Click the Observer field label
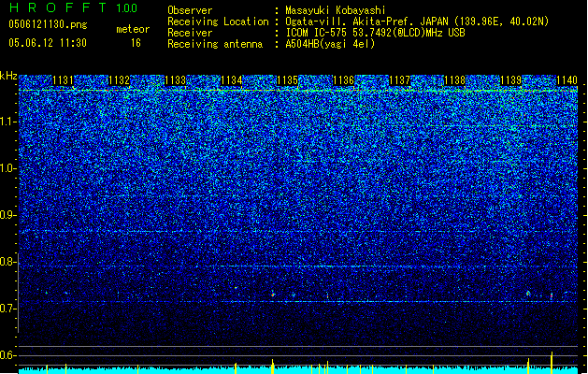This screenshot has width=588, height=374. 190,10
